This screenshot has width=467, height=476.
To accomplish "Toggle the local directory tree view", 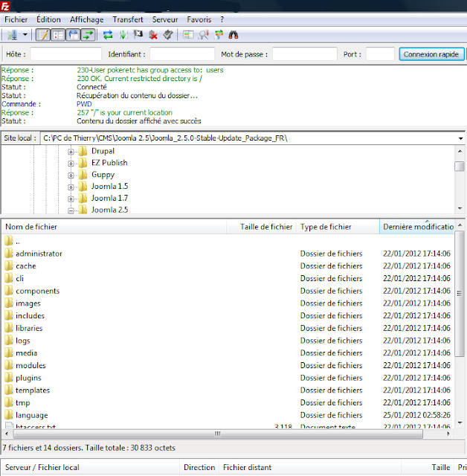I will click(x=58, y=35).
